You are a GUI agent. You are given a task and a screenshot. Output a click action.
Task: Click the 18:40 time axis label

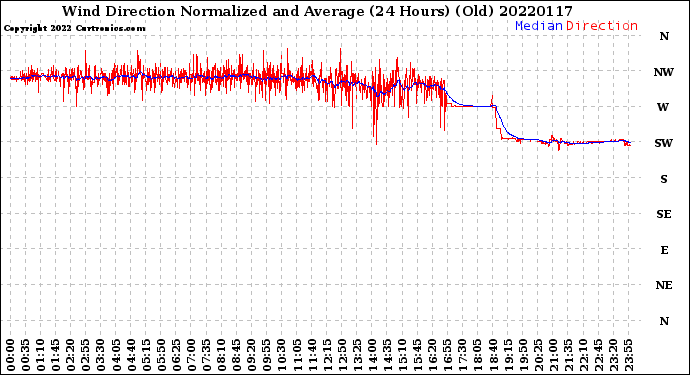coord(493,355)
